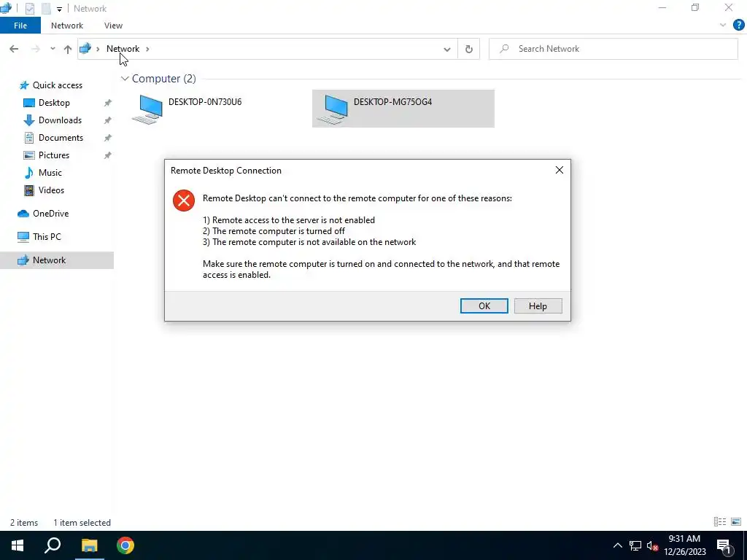Viewport: 747px width, 560px height.
Task: Click the Network icon in title bar
Action: coord(6,8)
